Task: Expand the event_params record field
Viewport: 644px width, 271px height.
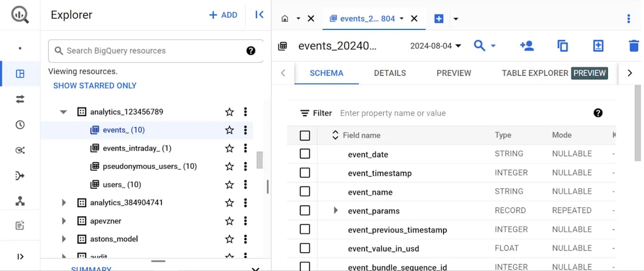Action: tap(336, 211)
